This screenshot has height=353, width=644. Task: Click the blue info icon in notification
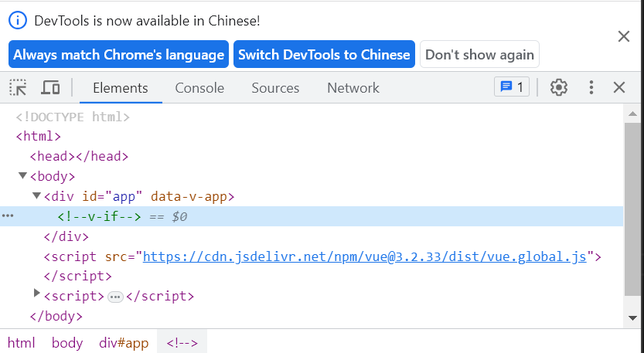coord(18,21)
